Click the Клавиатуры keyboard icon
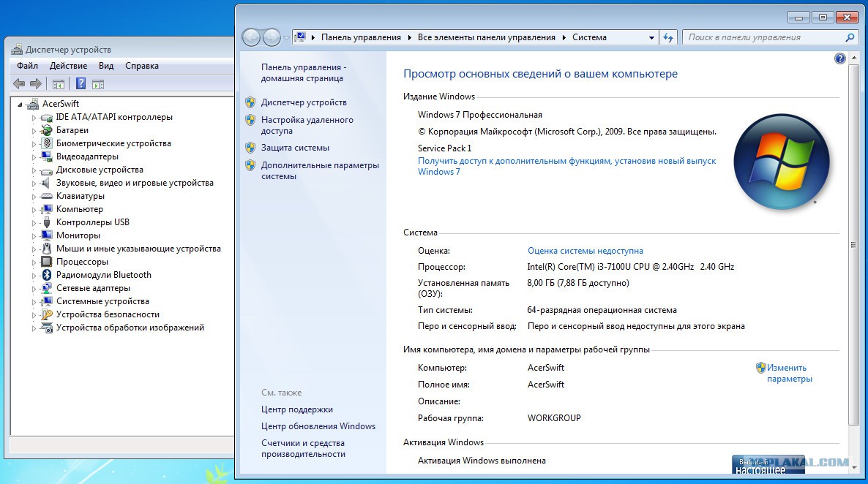 point(47,197)
